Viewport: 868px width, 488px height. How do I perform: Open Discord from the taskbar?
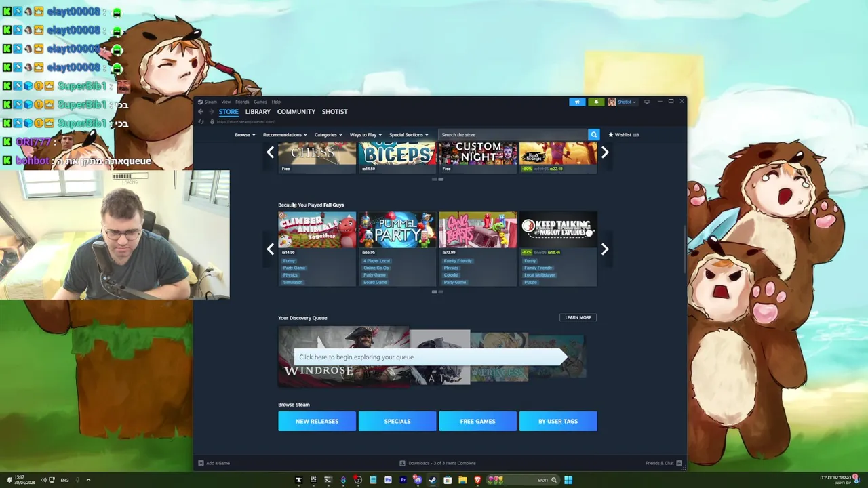418,480
